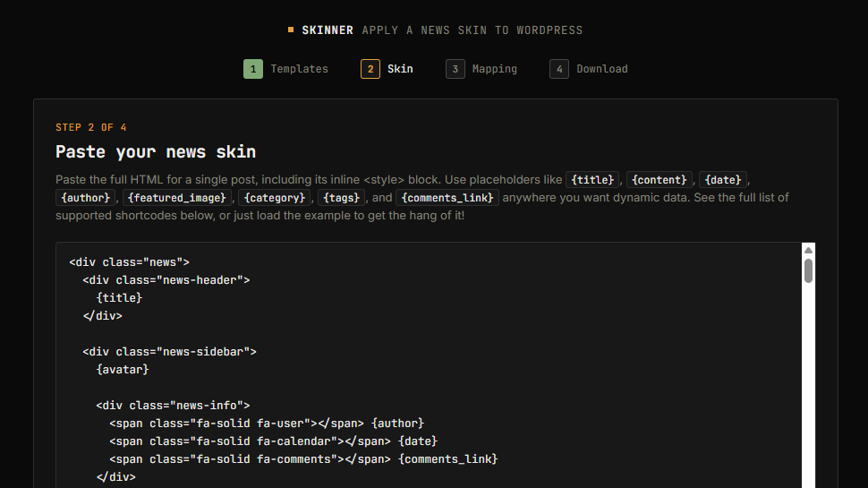
Task: Place cursor on the fa-user span line
Action: point(267,424)
